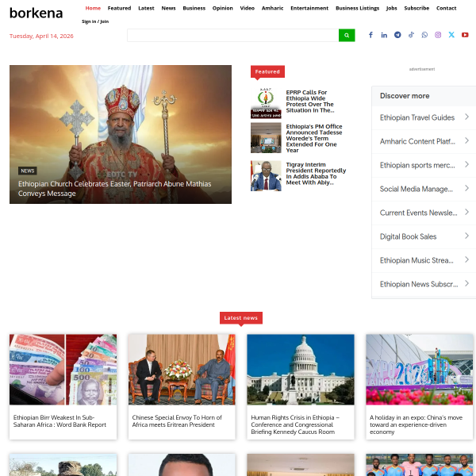This screenshot has height=476, width=476.
Task: Open the Amharic menu item
Action: (x=272, y=8)
